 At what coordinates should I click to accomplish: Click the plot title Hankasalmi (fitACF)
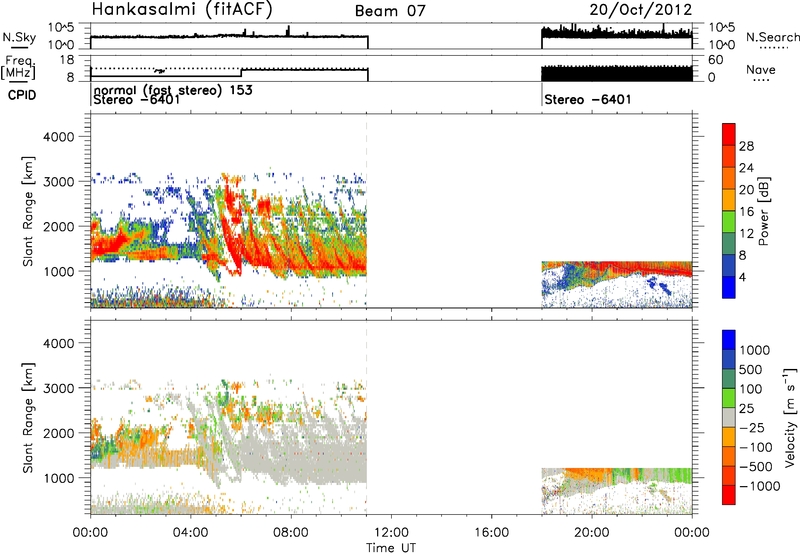click(x=182, y=9)
